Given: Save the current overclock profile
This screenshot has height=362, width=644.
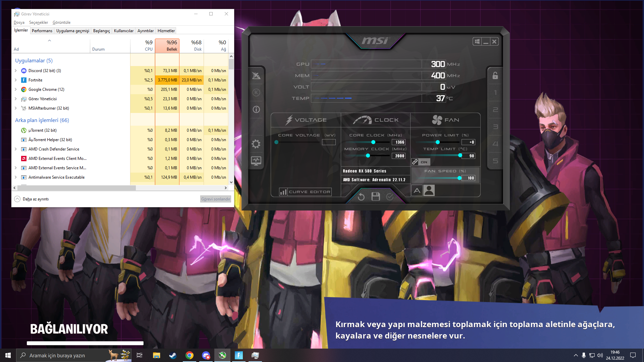Looking at the screenshot, I should click(376, 196).
